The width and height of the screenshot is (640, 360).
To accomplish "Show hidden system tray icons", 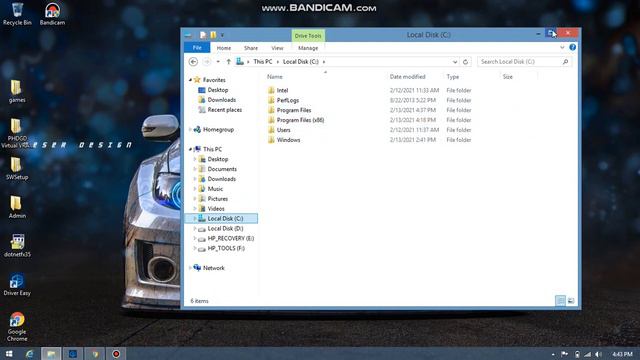I will pos(553,355).
